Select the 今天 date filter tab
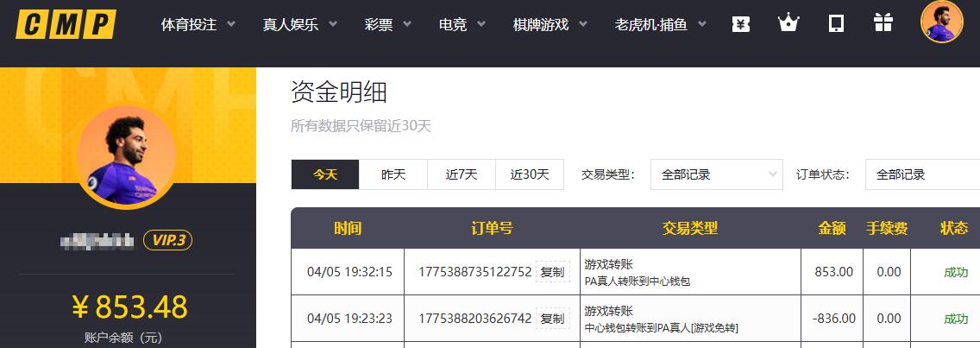This screenshot has width=980, height=348. point(325,174)
